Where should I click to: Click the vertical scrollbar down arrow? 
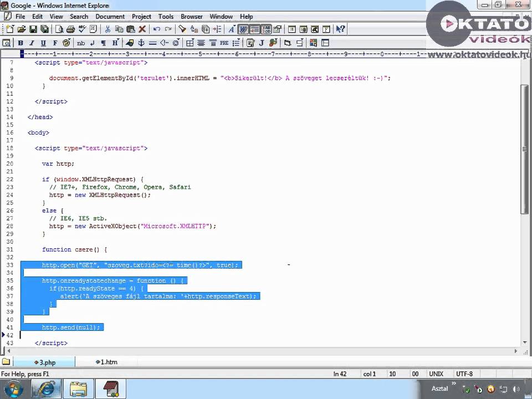525,342
